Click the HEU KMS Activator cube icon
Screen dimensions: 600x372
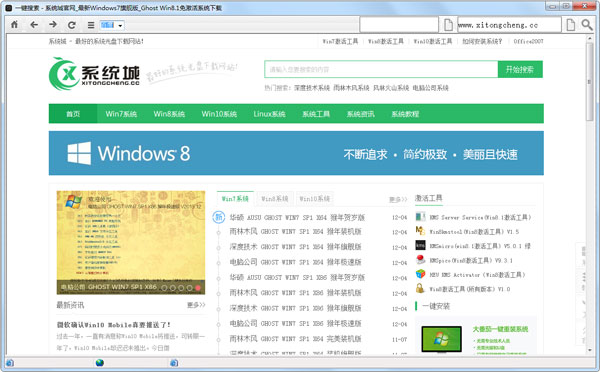(x=421, y=274)
